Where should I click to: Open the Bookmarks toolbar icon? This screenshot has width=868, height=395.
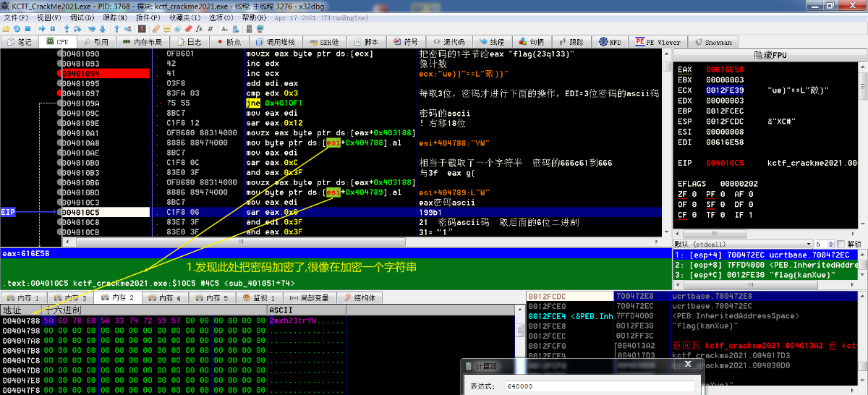(188, 29)
